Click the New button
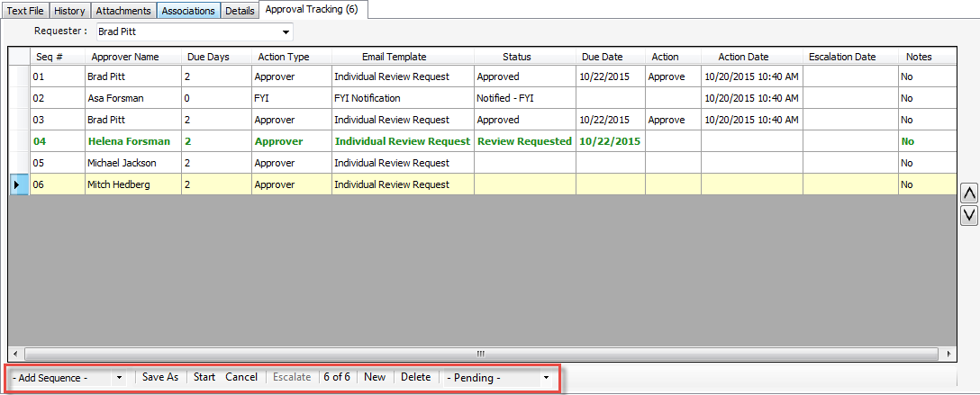This screenshot has height=395, width=980. [x=375, y=377]
